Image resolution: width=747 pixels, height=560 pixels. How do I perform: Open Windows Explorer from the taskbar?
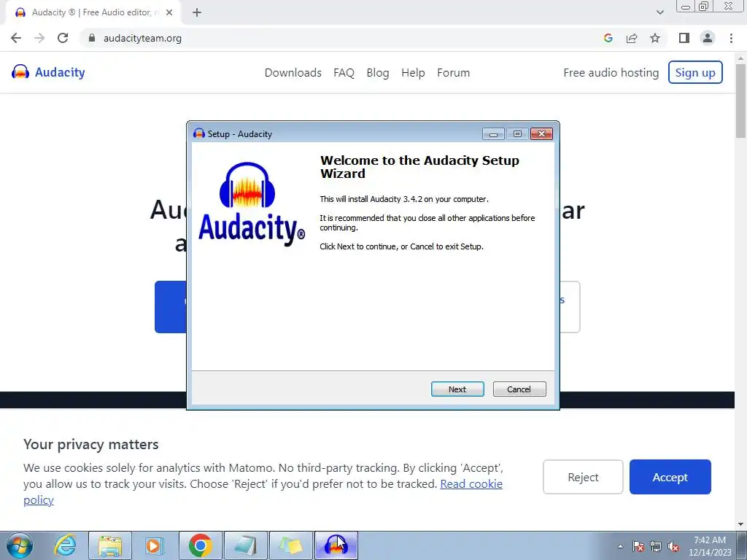(x=110, y=545)
